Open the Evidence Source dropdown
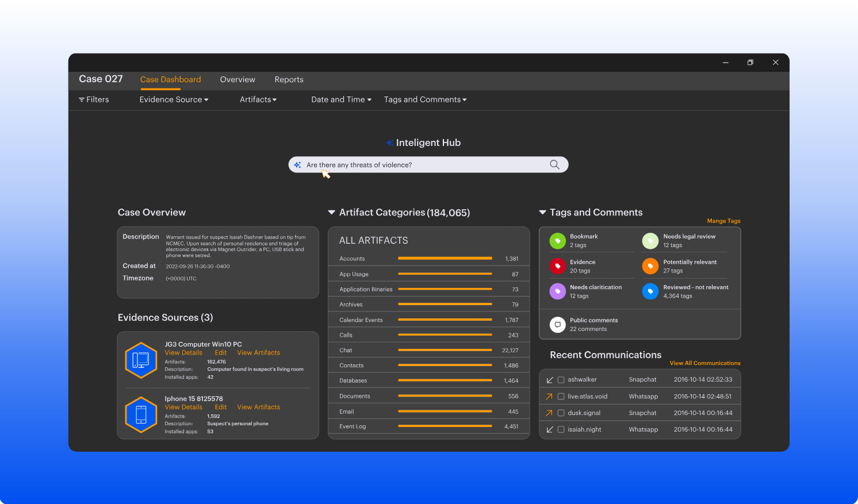Image resolution: width=858 pixels, height=504 pixels. pyautogui.click(x=174, y=99)
